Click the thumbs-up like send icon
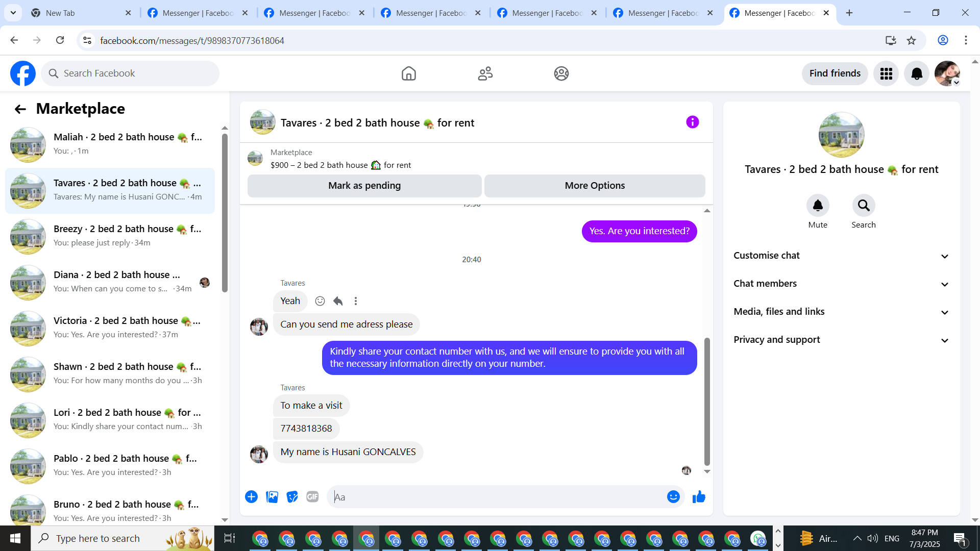980x551 pixels. [699, 497]
